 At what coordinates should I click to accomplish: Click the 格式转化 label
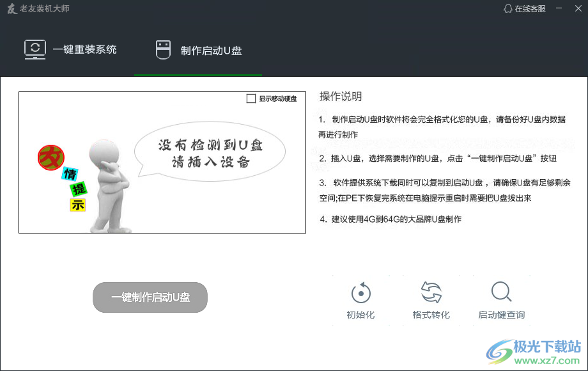[x=431, y=315]
